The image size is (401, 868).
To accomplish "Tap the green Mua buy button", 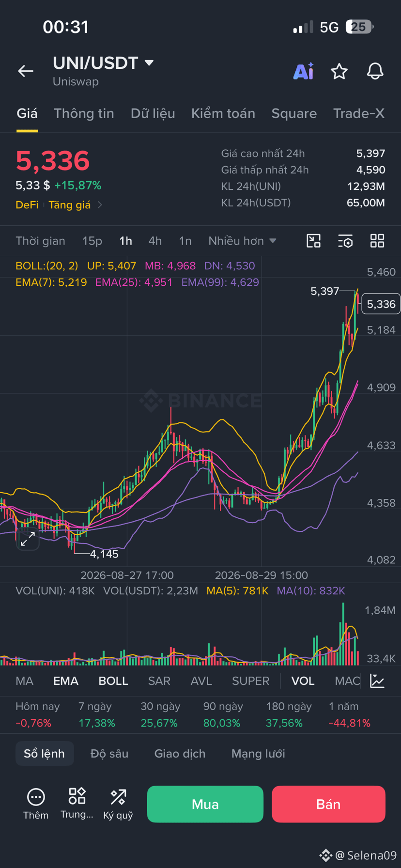I will pos(205,804).
